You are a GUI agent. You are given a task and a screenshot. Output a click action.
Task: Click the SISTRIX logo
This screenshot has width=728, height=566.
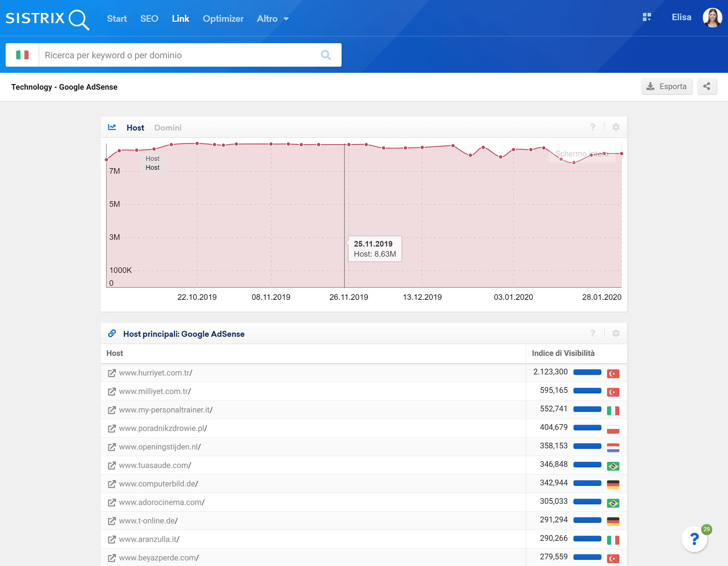pos(47,19)
